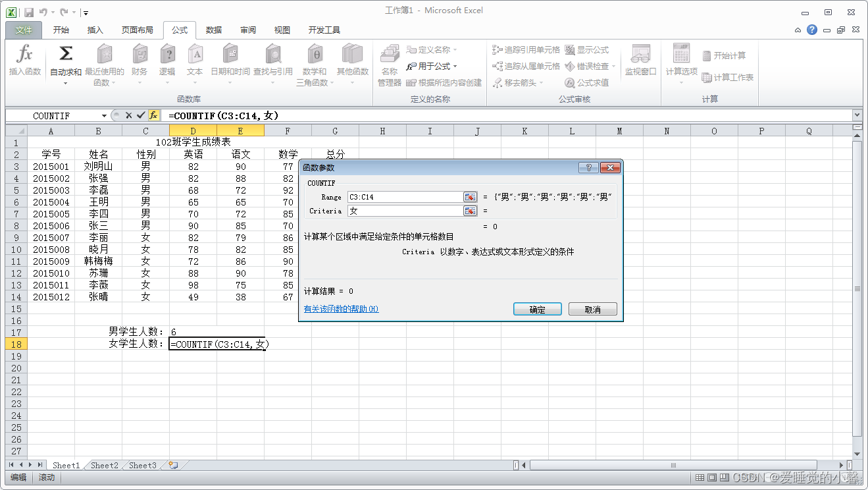Switch to the Data (数据) tab
868x490 pixels.
(x=214, y=30)
